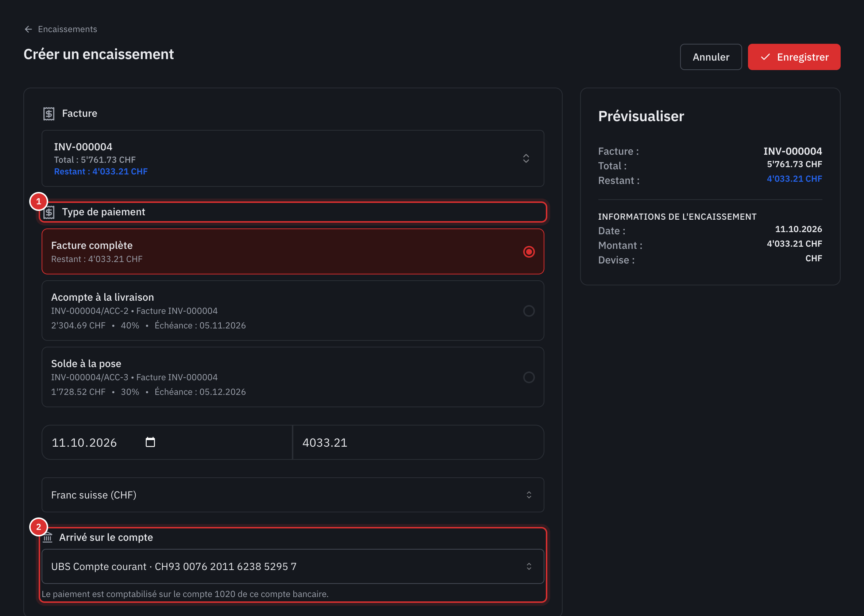Viewport: 864px width, 616px height.
Task: Click the Créer un encaissement heading
Action: point(99,54)
